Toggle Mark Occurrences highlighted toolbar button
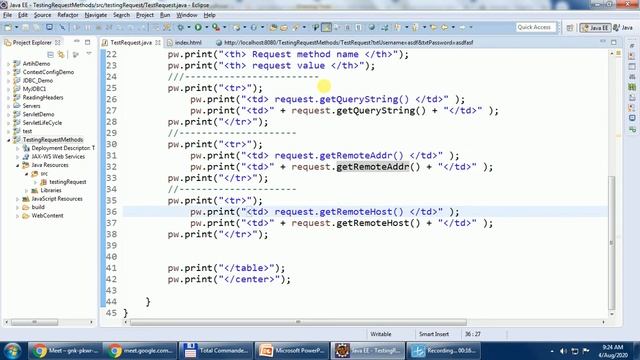 pyautogui.click(x=326, y=27)
